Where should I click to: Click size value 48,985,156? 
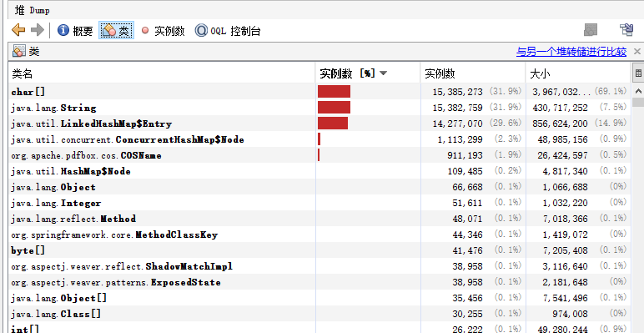(x=563, y=139)
